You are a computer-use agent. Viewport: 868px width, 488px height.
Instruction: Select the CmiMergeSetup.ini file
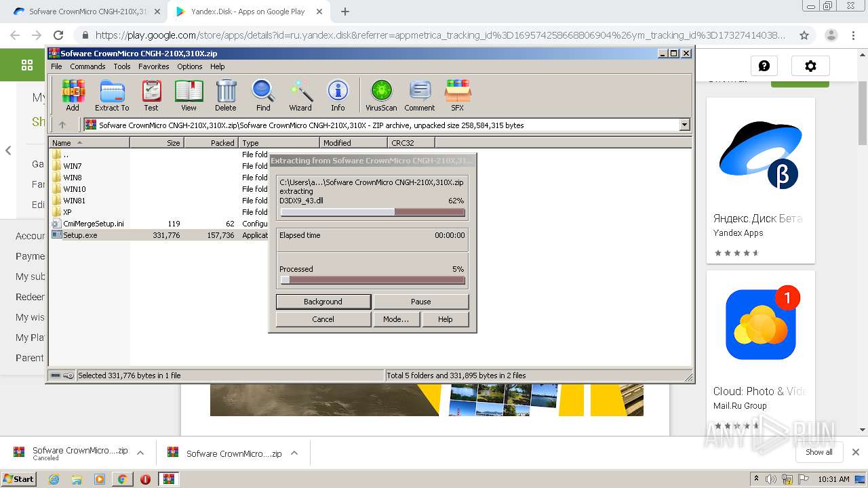pyautogui.click(x=87, y=224)
